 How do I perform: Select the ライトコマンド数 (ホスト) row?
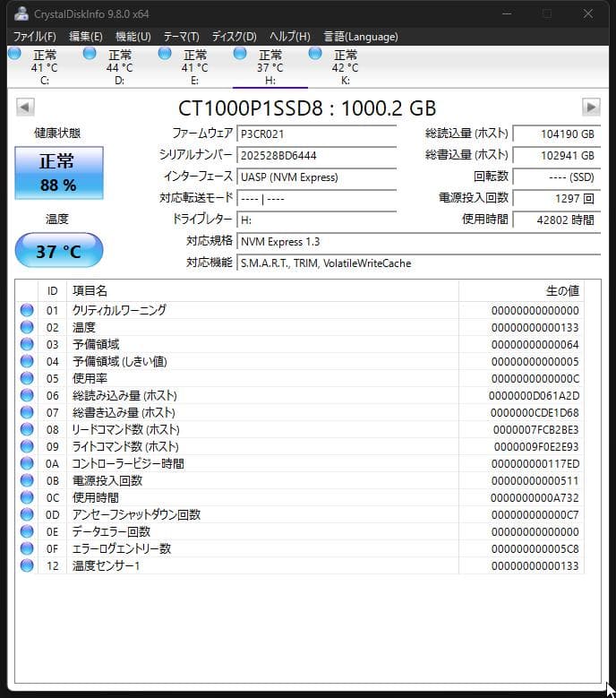point(300,446)
